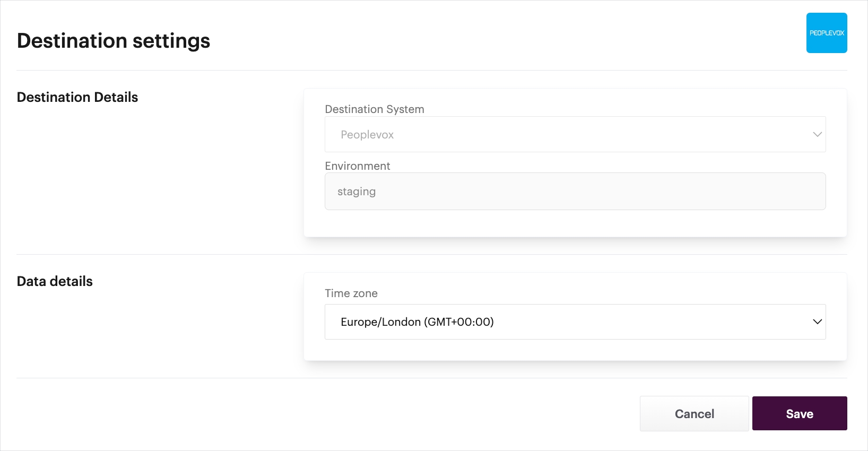Click the Destination settings page title
The height and width of the screenshot is (451, 868).
(114, 41)
